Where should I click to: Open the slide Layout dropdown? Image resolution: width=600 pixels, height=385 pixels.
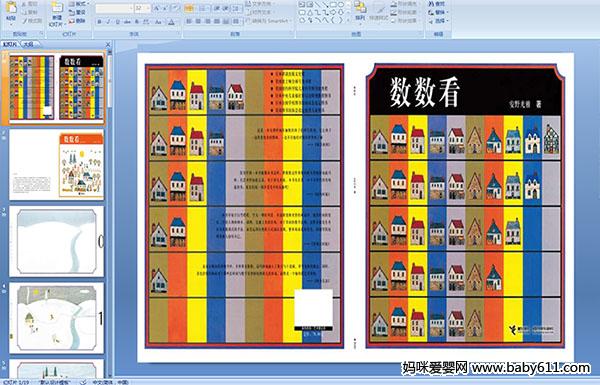click(x=78, y=4)
